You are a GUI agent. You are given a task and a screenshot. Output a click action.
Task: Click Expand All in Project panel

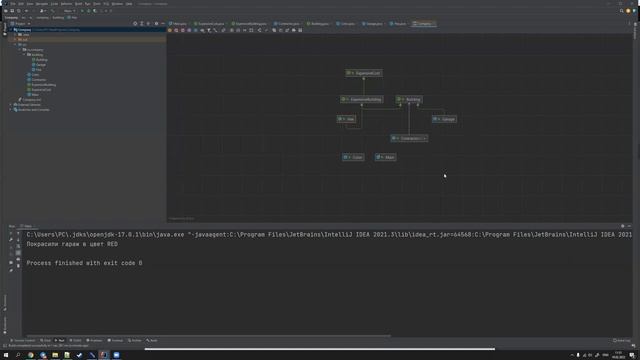pyautogui.click(x=142, y=24)
